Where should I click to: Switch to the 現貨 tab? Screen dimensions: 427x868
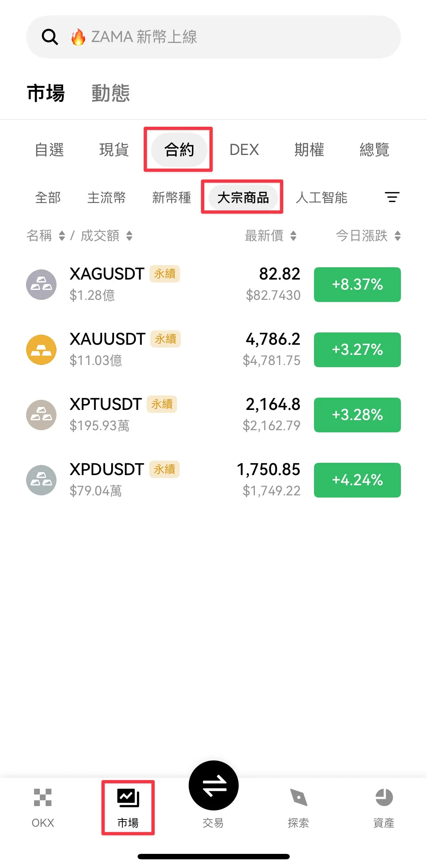pyautogui.click(x=114, y=150)
